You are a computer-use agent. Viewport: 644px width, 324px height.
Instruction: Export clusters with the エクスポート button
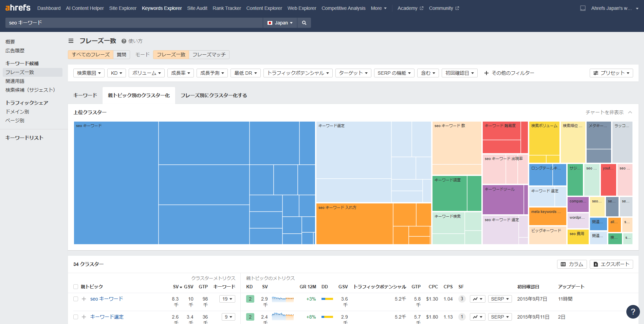click(x=611, y=264)
